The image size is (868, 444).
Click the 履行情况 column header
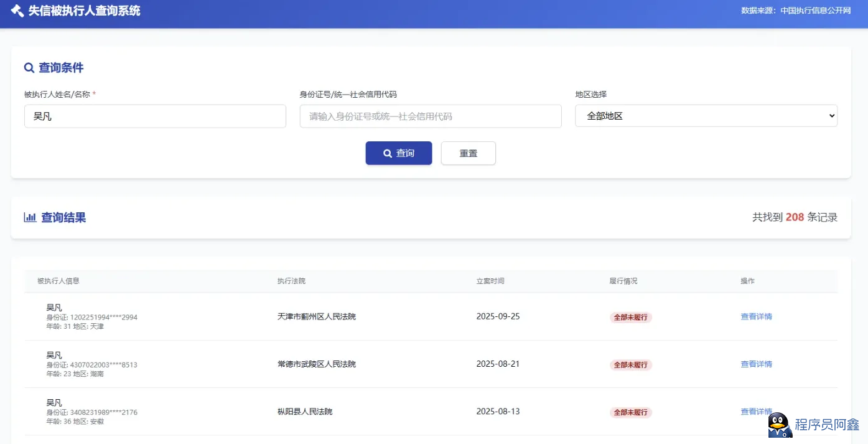(623, 281)
